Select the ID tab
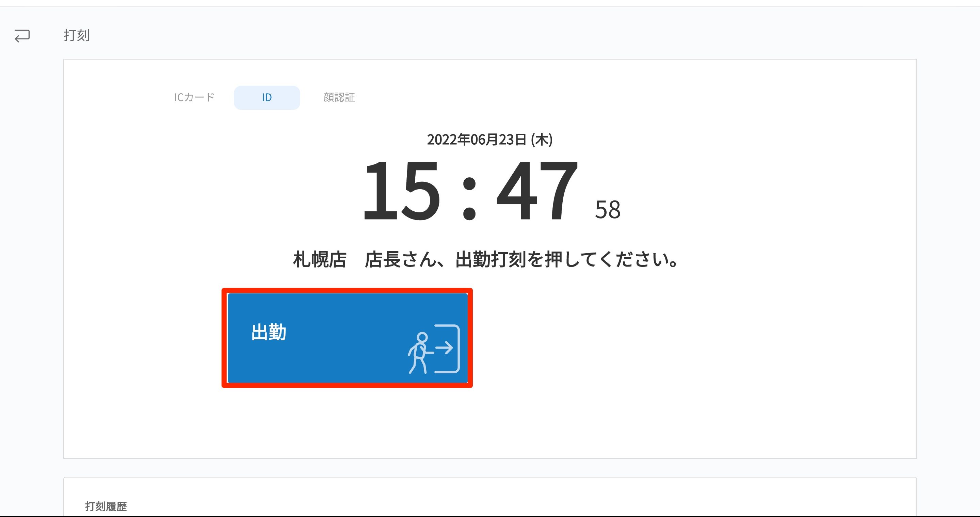This screenshot has width=980, height=517. 267,98
